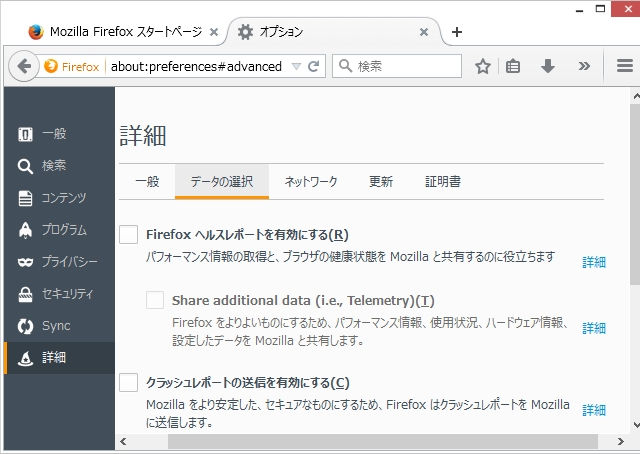This screenshot has width=640, height=454.
Task: Open 詳細 link for Firefox ヘルスレポート
Action: (594, 262)
